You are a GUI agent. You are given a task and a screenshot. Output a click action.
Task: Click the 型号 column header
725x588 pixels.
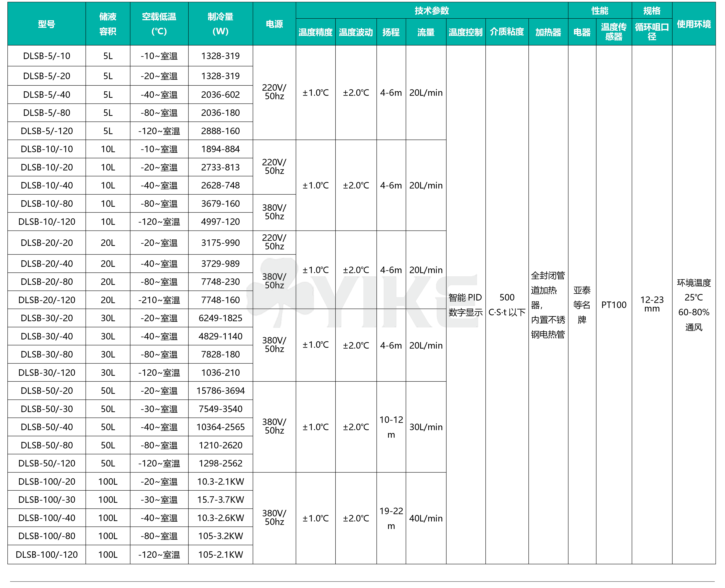(46, 24)
